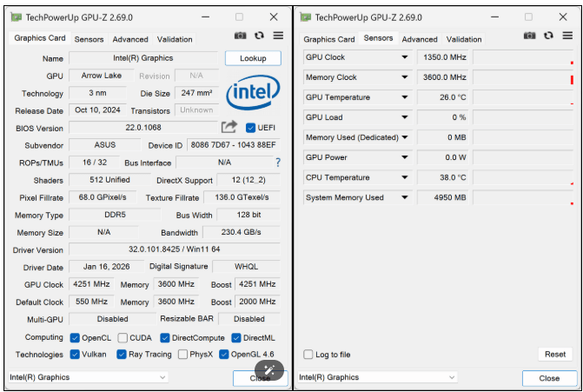Image resolution: width=583 pixels, height=392 pixels.
Task: Switch to Validation tab in left window
Action: coord(175,39)
